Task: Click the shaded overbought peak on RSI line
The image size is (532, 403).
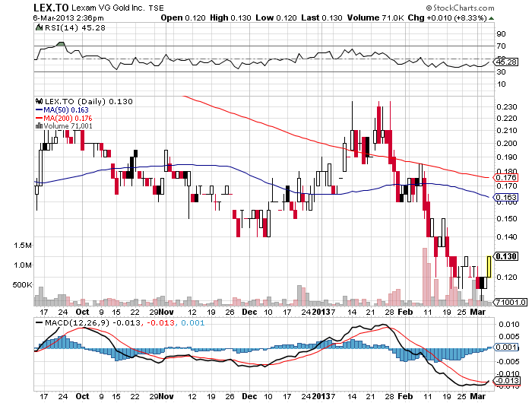Action: [x=61, y=44]
